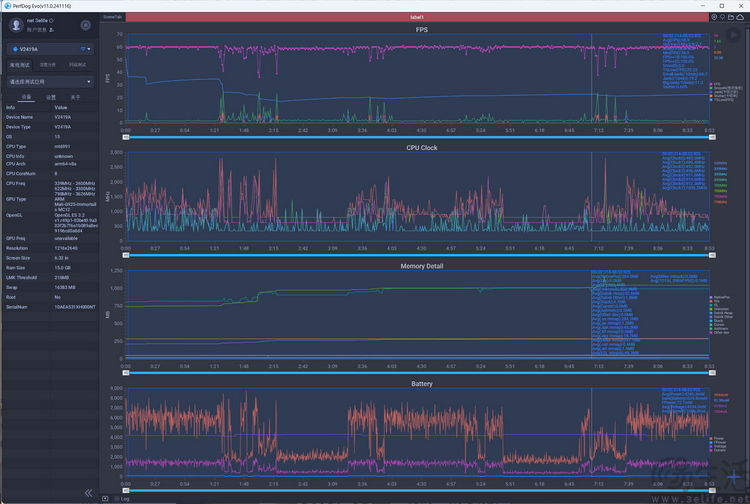Toggle Jank series in FPS legend

tap(724, 92)
